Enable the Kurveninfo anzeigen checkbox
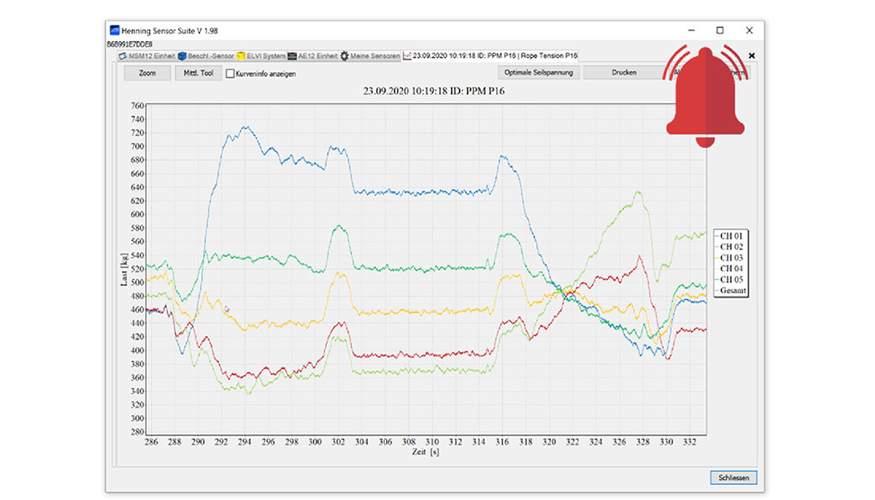875x500 pixels. pos(230,73)
